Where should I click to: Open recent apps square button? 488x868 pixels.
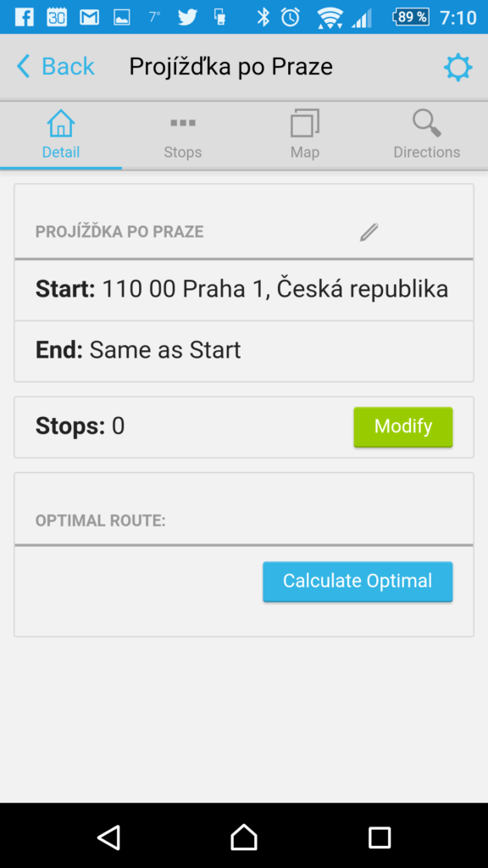pos(380,837)
